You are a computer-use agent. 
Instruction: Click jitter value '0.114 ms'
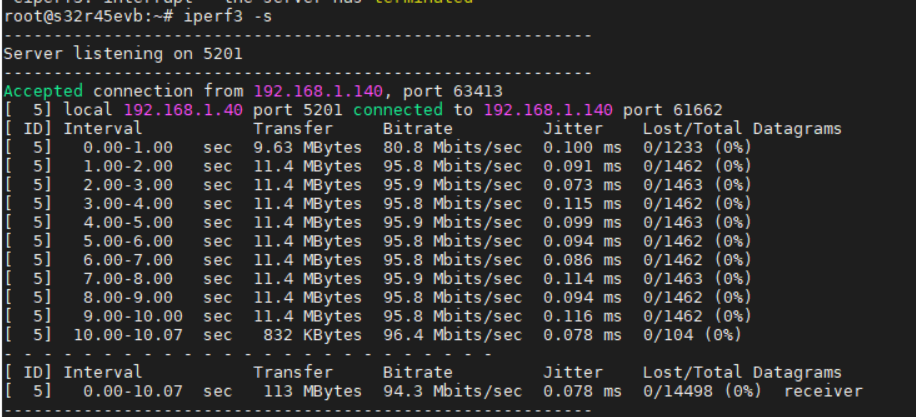pos(582,278)
